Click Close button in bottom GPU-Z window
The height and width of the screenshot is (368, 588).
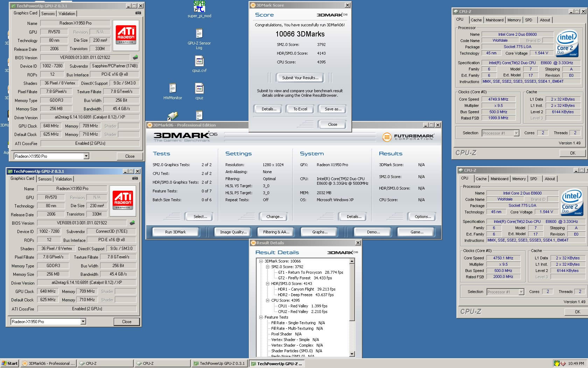coord(127,321)
